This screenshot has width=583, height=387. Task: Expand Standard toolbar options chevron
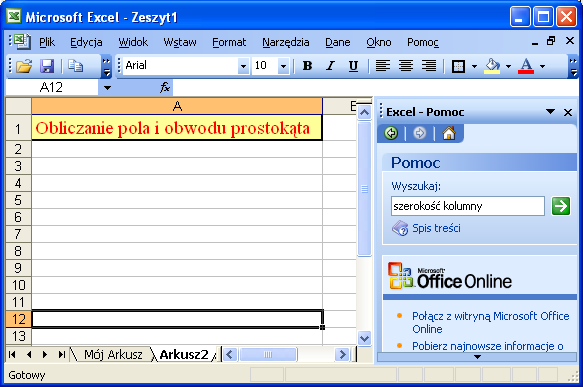[106, 67]
